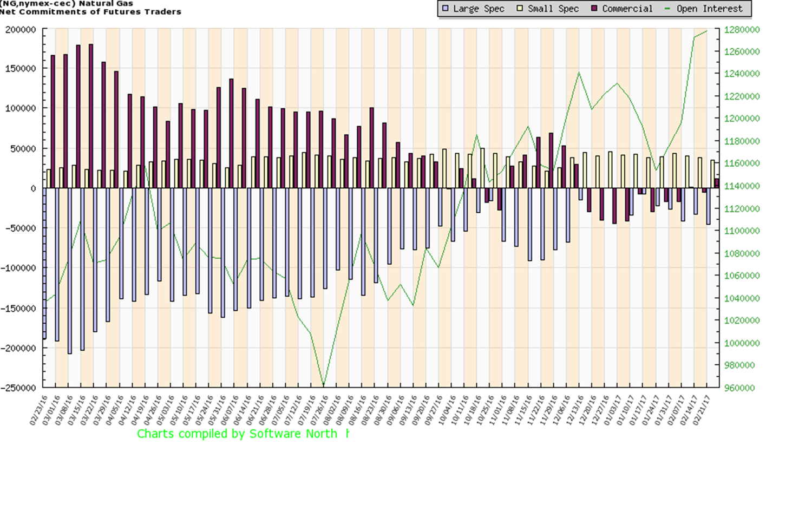The width and height of the screenshot is (812, 524).
Task: Click the Small Spec legend color swatch
Action: point(520,9)
